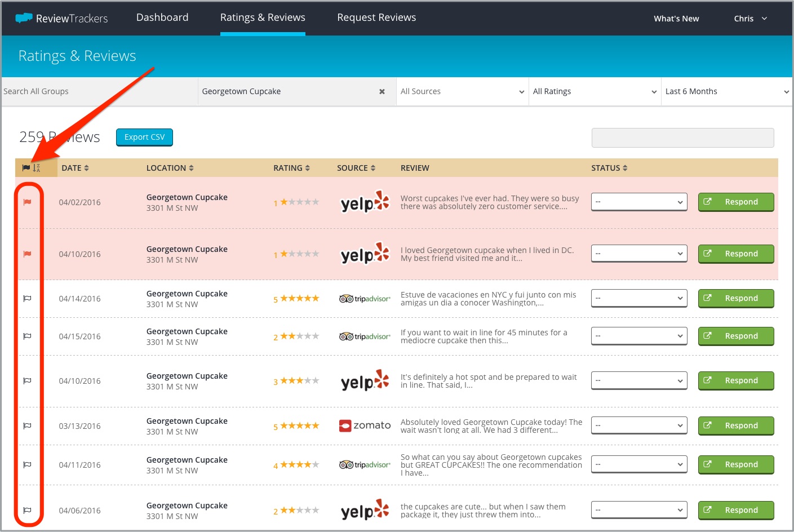The width and height of the screenshot is (794, 532).
Task: Select the Ratings & Reviews tab
Action: point(263,17)
